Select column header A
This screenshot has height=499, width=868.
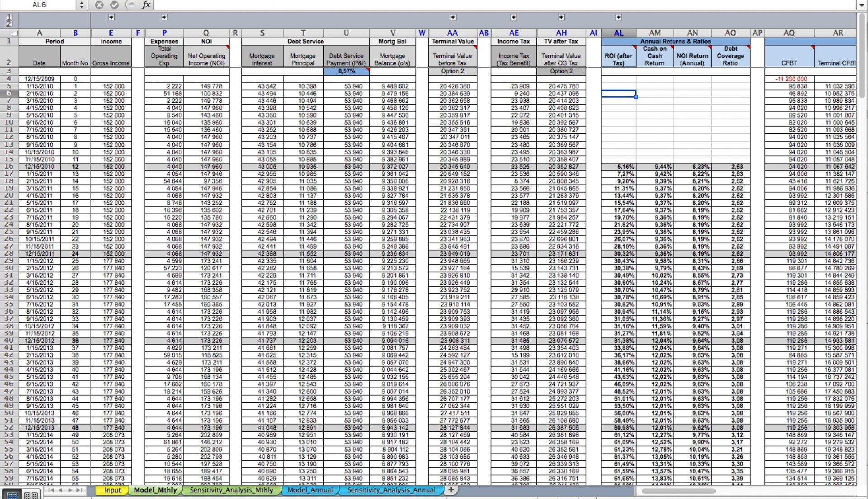coord(39,33)
